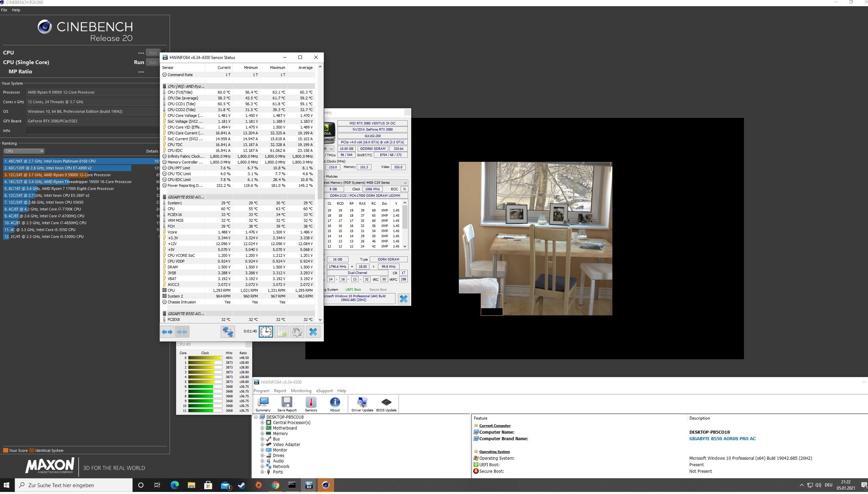Click the ranking Details link
This screenshot has width=868, height=494.
(152, 151)
